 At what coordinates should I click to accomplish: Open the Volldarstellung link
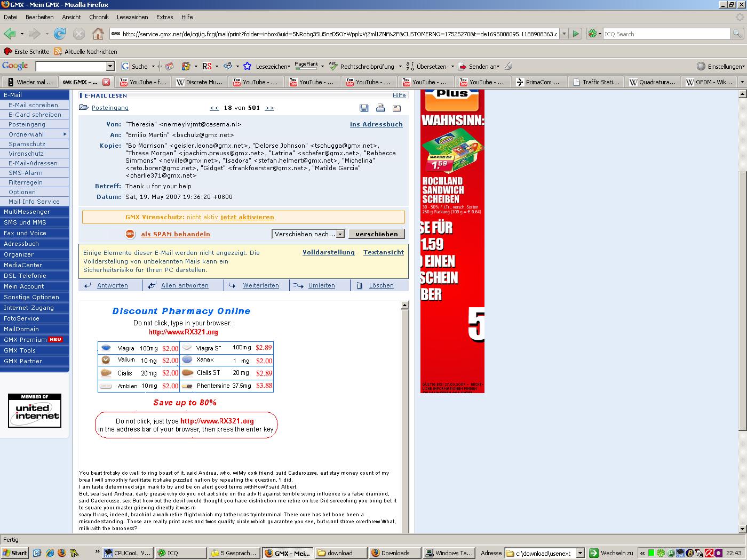329,252
